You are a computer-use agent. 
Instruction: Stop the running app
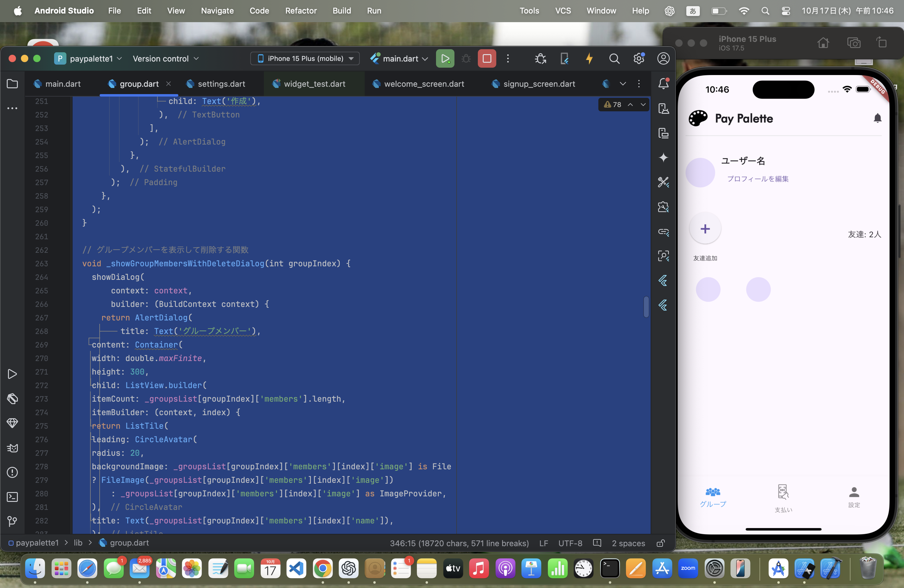pyautogui.click(x=486, y=58)
